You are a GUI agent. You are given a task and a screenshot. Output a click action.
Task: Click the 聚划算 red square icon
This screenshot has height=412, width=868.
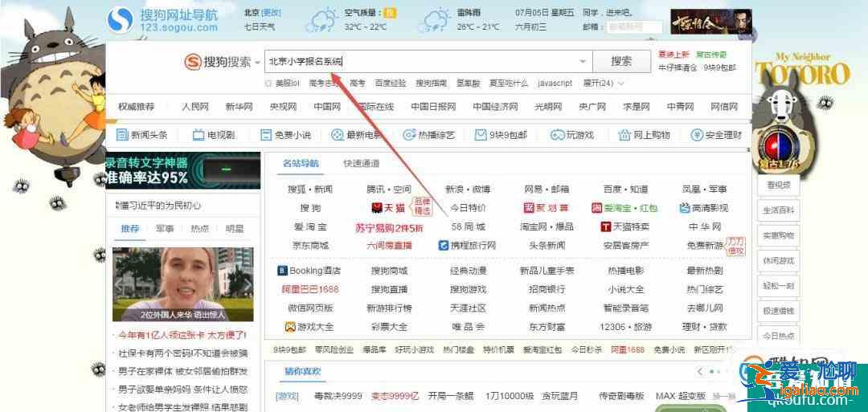(528, 208)
